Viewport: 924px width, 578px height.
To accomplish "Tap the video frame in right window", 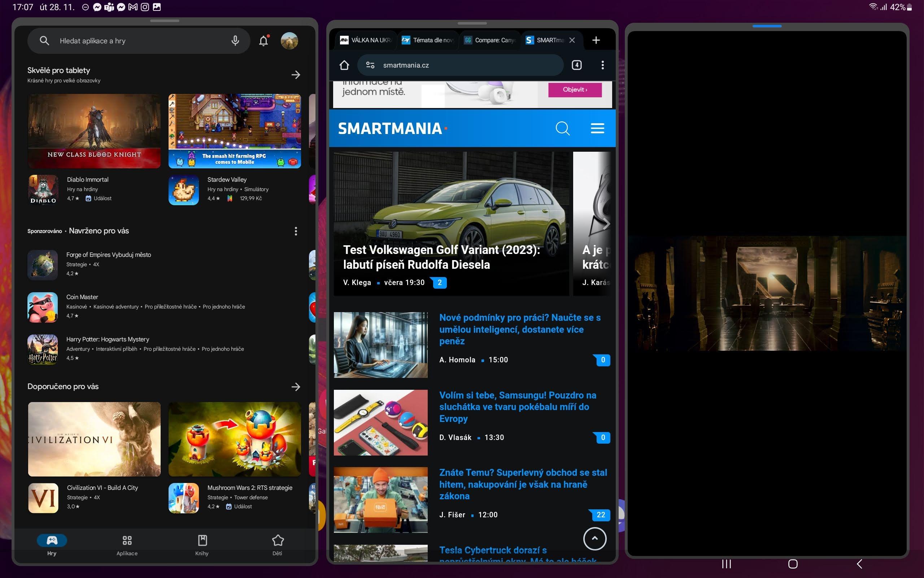I will click(x=767, y=293).
